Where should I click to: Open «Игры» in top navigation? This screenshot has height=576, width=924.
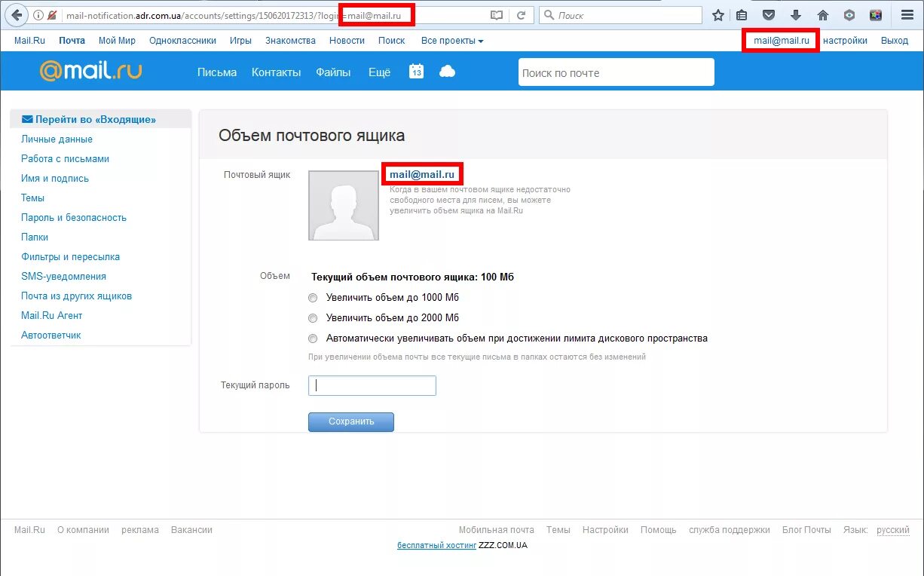pyautogui.click(x=241, y=41)
